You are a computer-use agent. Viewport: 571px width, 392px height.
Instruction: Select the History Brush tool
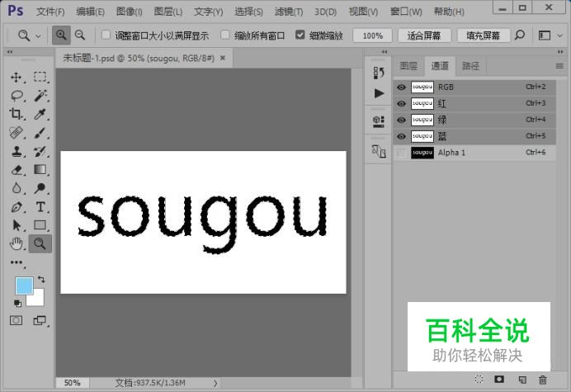pos(40,151)
